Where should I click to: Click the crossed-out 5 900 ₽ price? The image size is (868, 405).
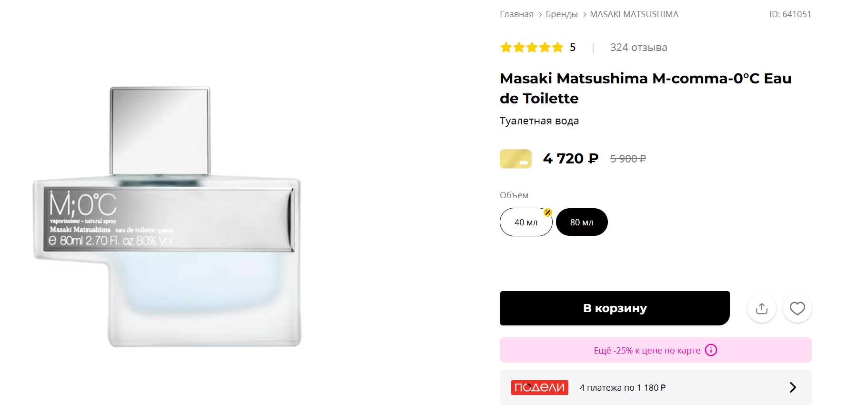click(628, 159)
